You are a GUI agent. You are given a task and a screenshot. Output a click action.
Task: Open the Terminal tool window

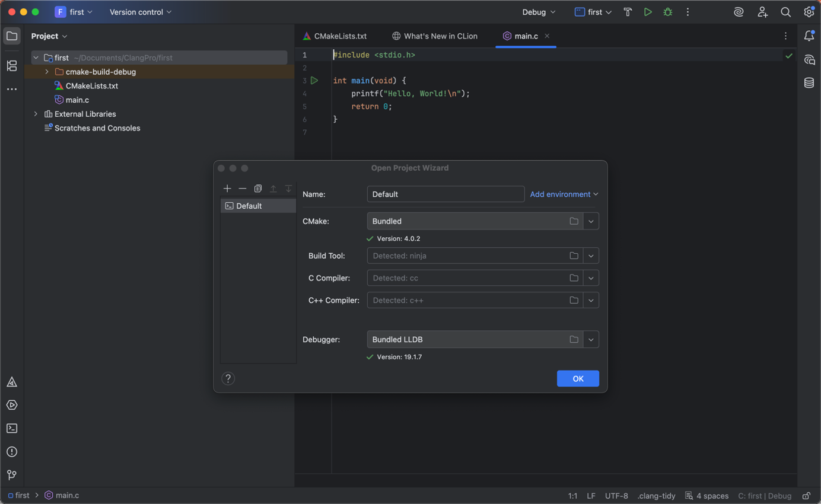coord(12,428)
